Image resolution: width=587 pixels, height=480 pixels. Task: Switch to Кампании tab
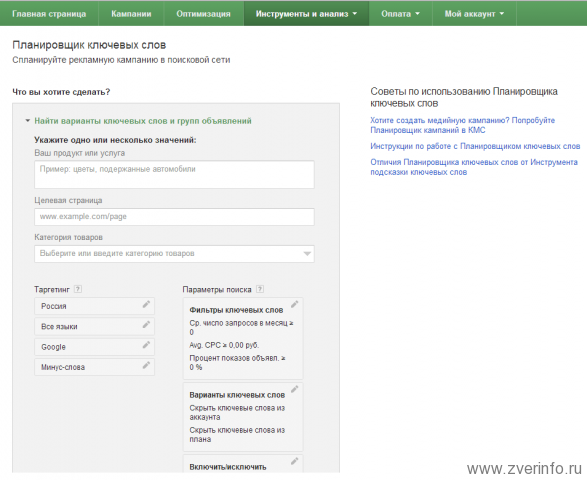[x=131, y=14]
